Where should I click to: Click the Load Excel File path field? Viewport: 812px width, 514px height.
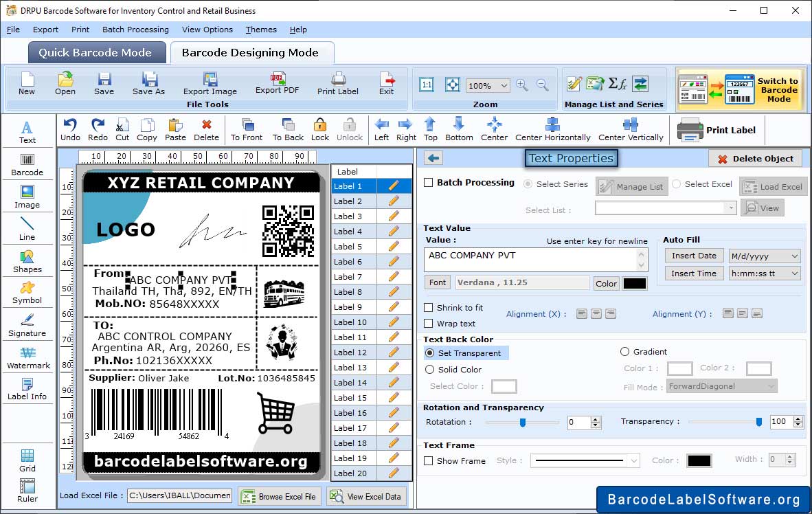(180, 496)
